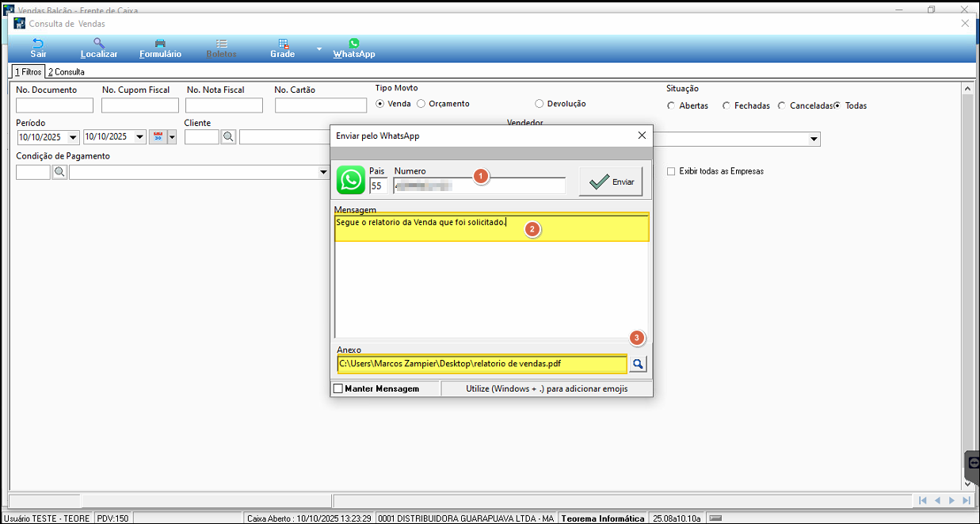980x524 pixels.
Task: Click in the Mensagem text area
Action: (491, 276)
